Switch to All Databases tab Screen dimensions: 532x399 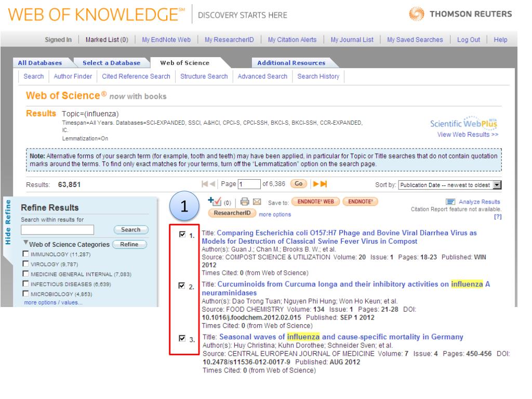[x=40, y=63]
